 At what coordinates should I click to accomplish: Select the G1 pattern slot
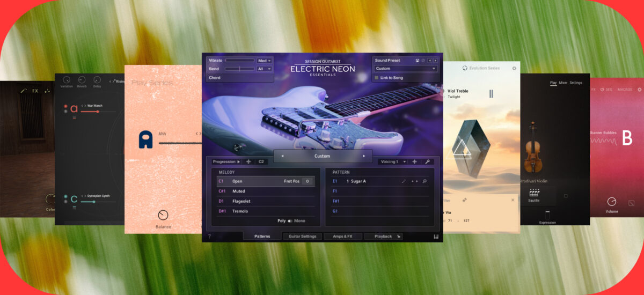pyautogui.click(x=381, y=211)
